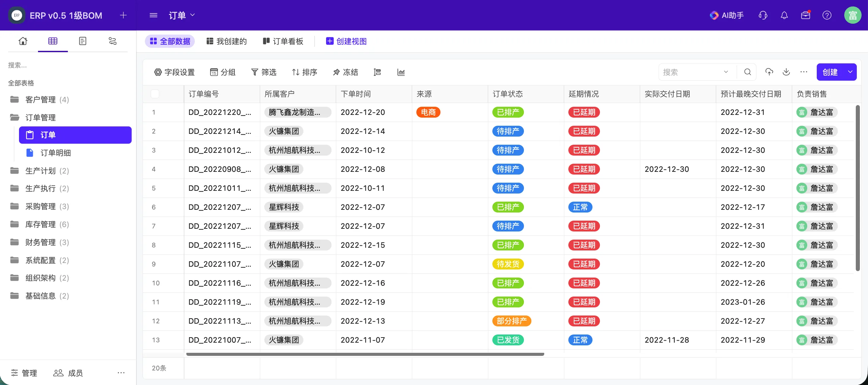This screenshot has width=868, height=385.
Task: Open 成员 members at sidebar bottom
Action: pyautogui.click(x=68, y=373)
